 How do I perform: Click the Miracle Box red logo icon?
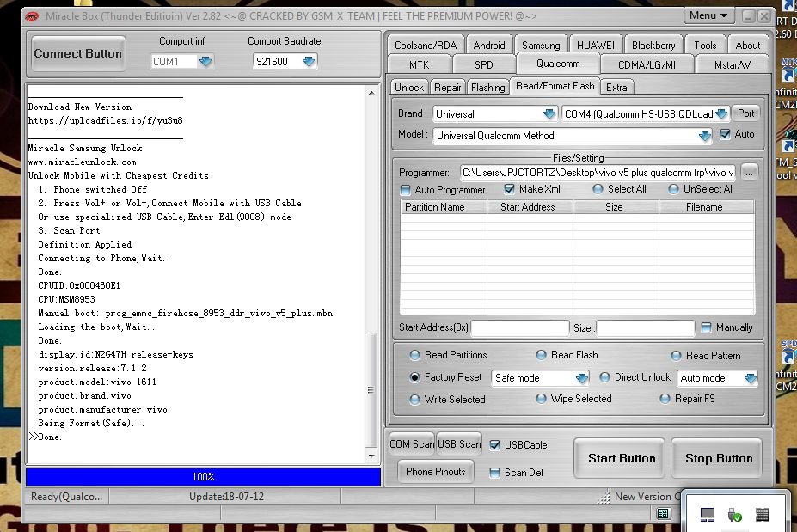pyautogui.click(x=32, y=16)
